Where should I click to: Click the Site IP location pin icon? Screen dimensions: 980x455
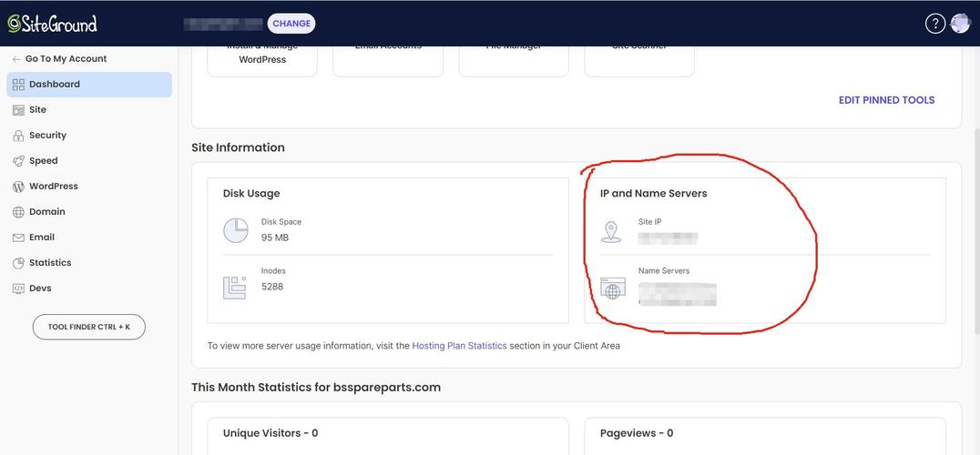point(610,231)
